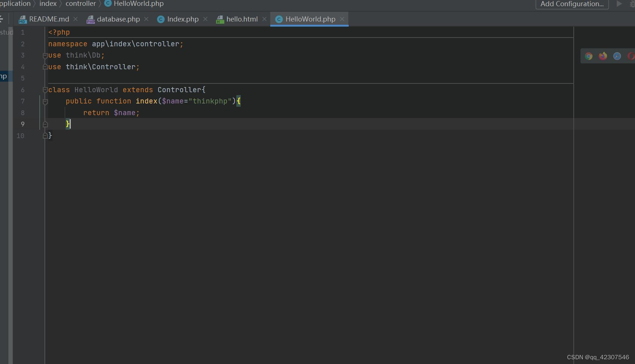
Task: Click fold end marker on line 4
Action: pos(45,67)
